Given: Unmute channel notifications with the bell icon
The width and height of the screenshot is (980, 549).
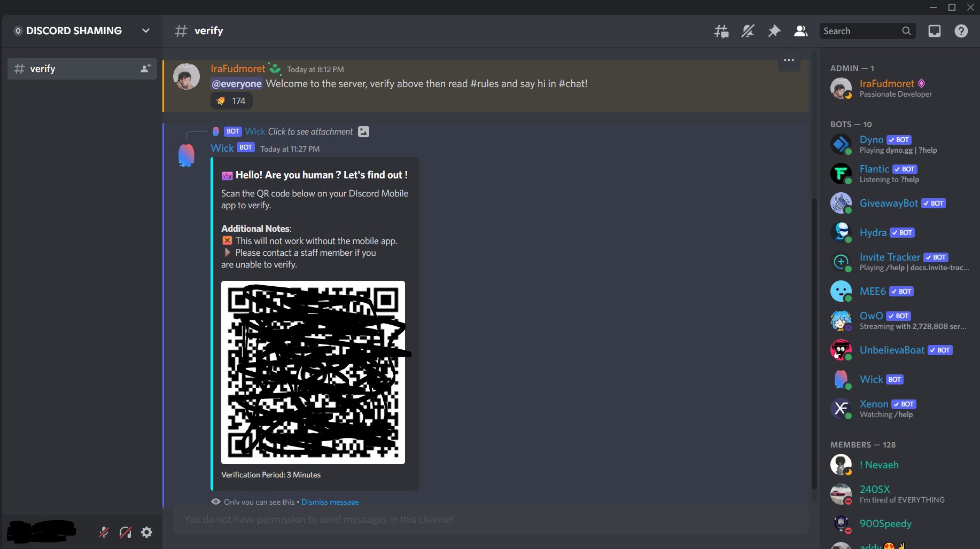Looking at the screenshot, I should (748, 30).
